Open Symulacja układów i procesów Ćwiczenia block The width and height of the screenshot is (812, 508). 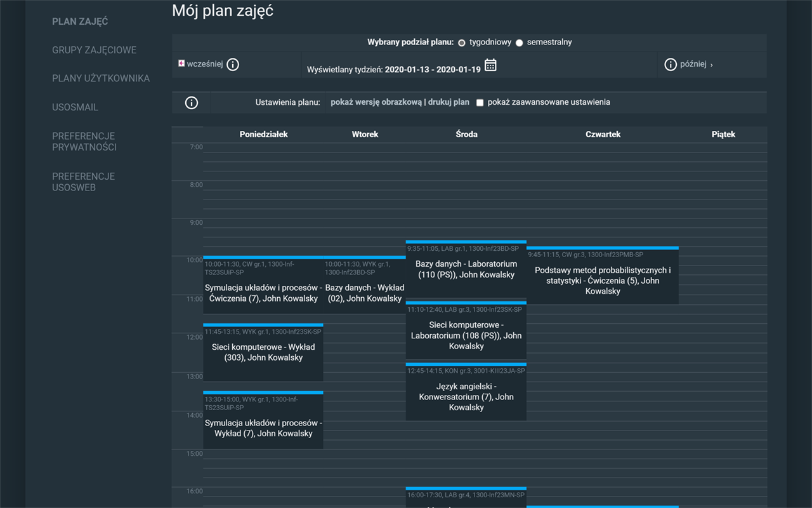point(263,284)
